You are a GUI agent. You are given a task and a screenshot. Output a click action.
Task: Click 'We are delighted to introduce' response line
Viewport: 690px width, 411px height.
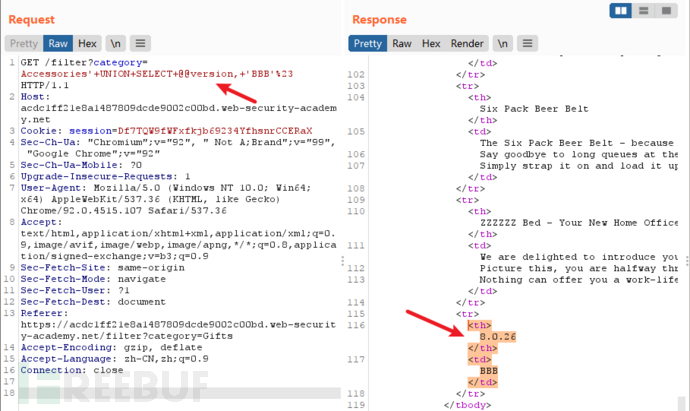coord(579,257)
